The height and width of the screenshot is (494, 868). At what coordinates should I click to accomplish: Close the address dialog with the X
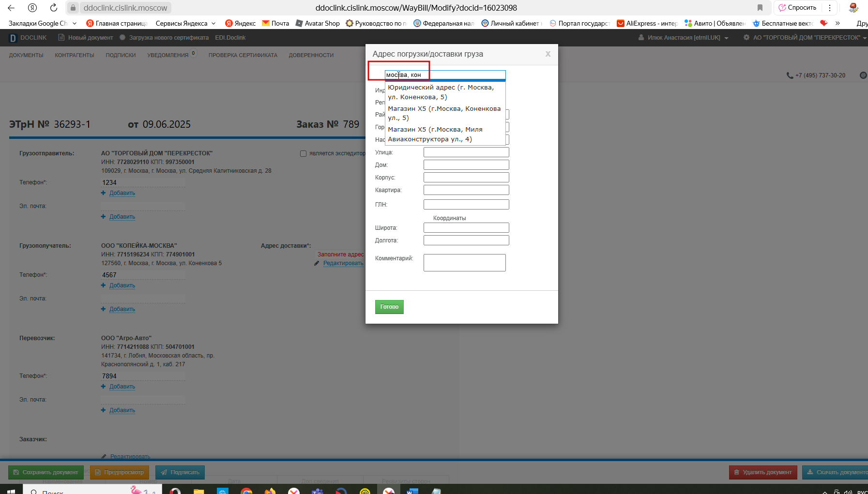click(548, 54)
